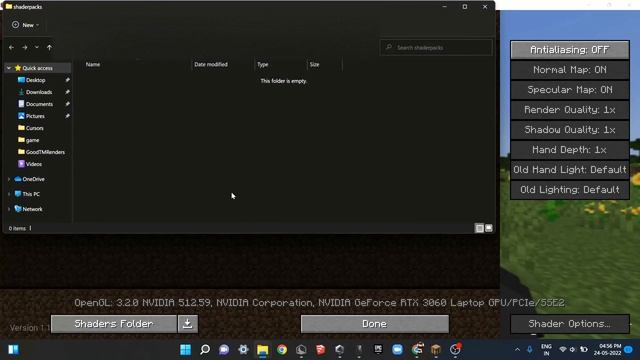Click the Done button
This screenshot has height=360, width=640.
pyautogui.click(x=375, y=324)
